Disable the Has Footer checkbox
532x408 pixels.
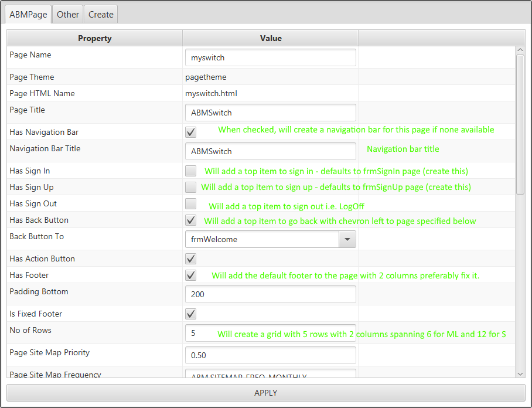(190, 275)
